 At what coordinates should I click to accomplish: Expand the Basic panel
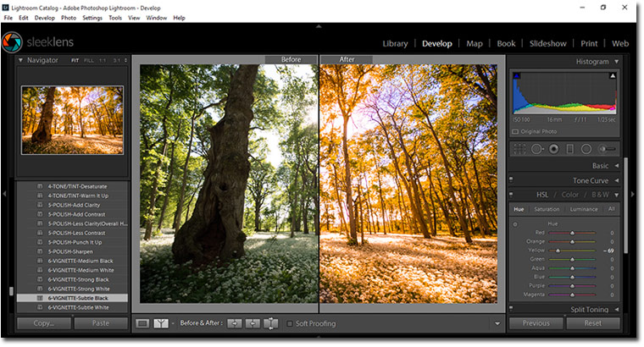coord(617,166)
